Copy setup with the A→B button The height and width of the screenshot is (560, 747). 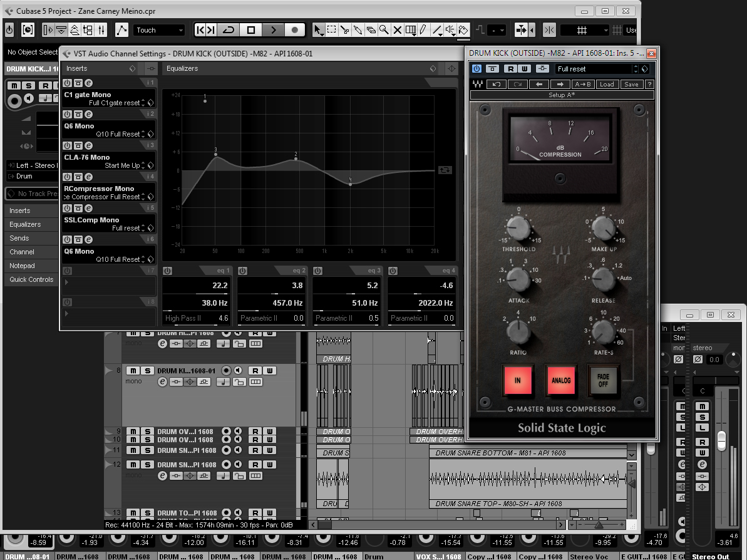[583, 85]
